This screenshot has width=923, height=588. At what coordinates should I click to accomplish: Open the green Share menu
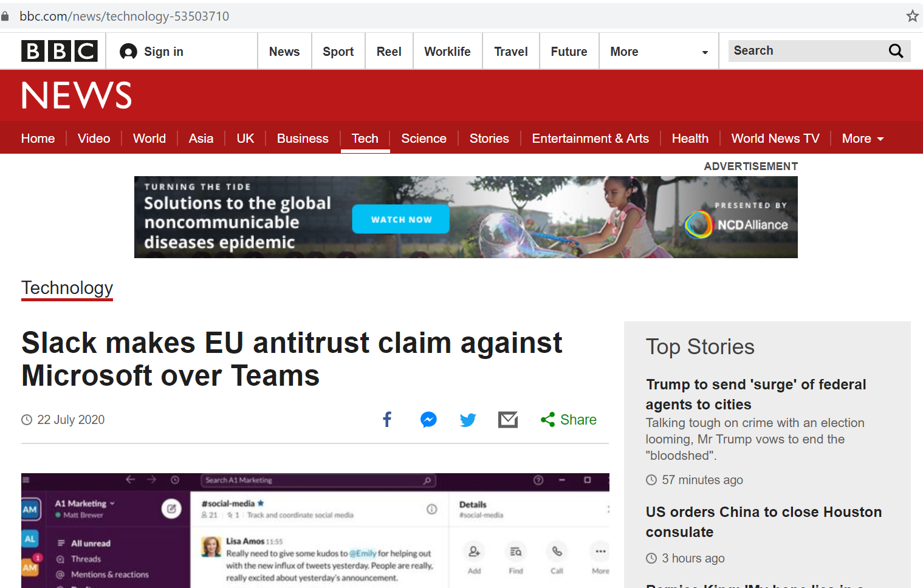tap(569, 420)
